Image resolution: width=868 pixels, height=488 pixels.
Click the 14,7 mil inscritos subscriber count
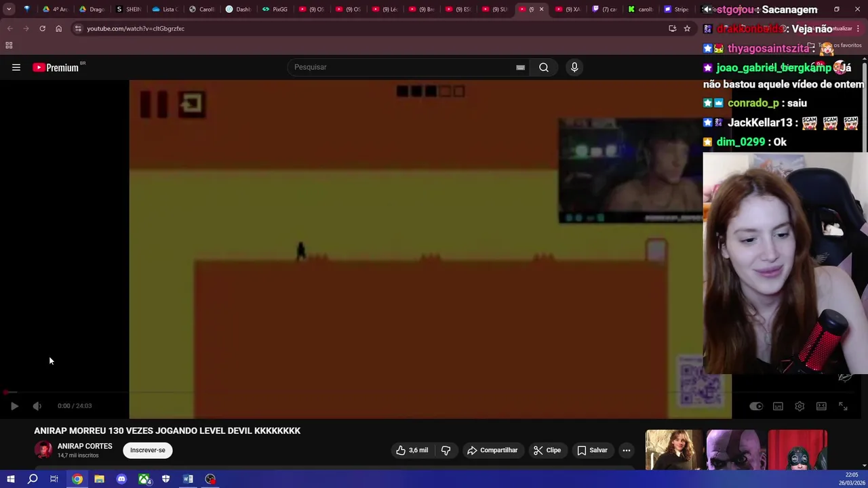[x=78, y=455]
